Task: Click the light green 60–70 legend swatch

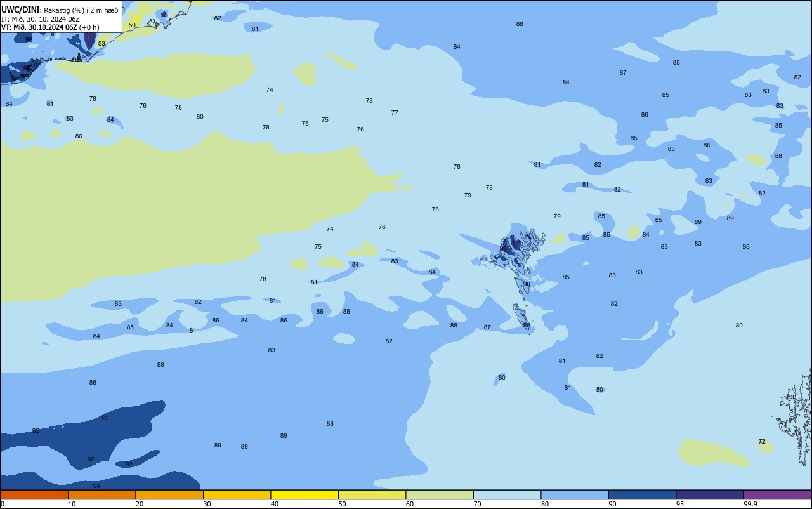Action: 440,494
